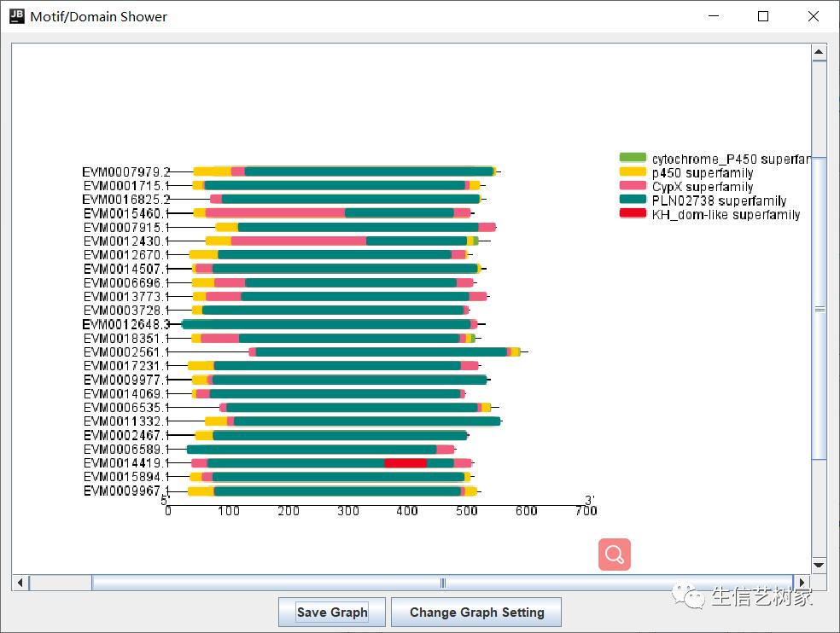Click the pink CypX superfamily legend swatch
840x633 pixels.
click(x=633, y=186)
